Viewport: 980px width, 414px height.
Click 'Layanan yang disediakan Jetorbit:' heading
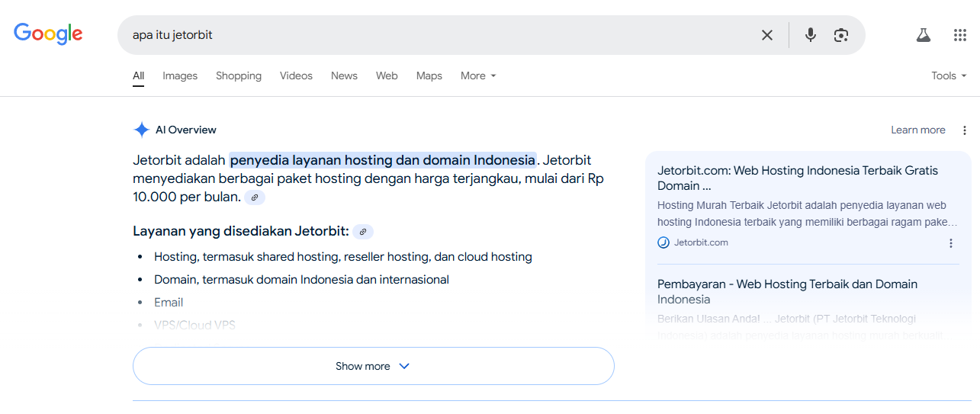pos(241,232)
